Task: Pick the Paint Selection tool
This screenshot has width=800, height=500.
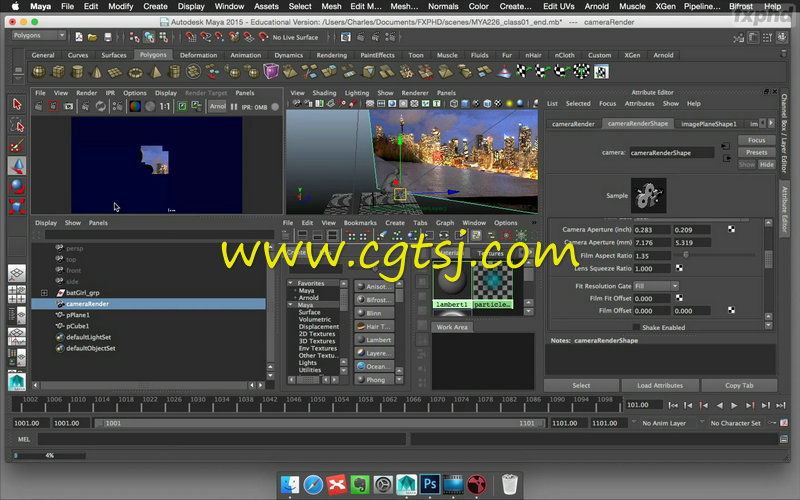Action: (x=17, y=145)
